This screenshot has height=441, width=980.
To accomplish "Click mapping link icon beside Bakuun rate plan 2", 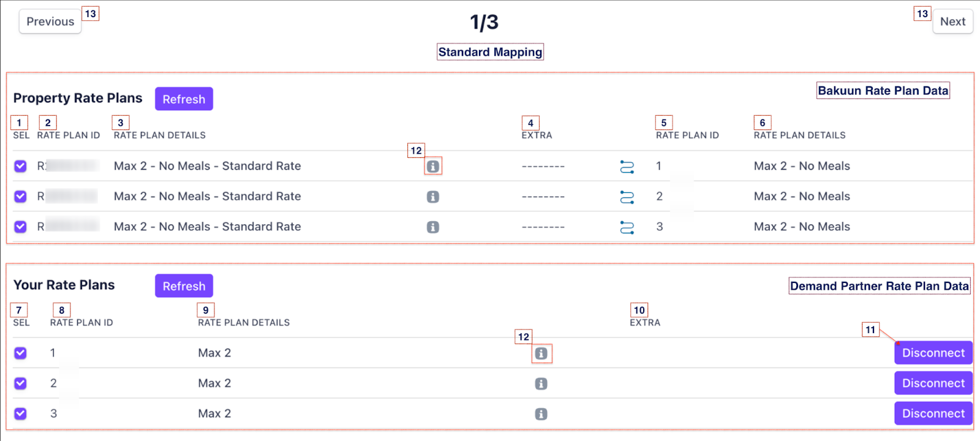I will point(627,197).
